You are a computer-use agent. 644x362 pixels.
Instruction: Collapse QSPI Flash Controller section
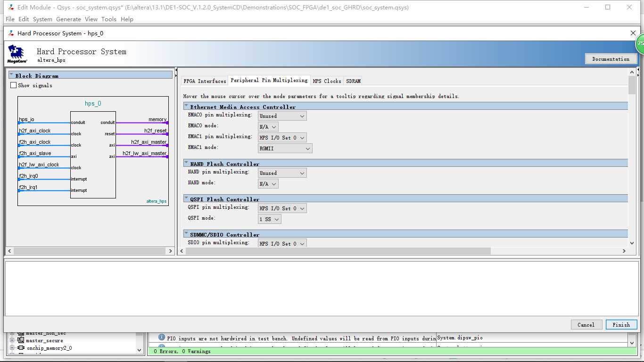pyautogui.click(x=186, y=199)
